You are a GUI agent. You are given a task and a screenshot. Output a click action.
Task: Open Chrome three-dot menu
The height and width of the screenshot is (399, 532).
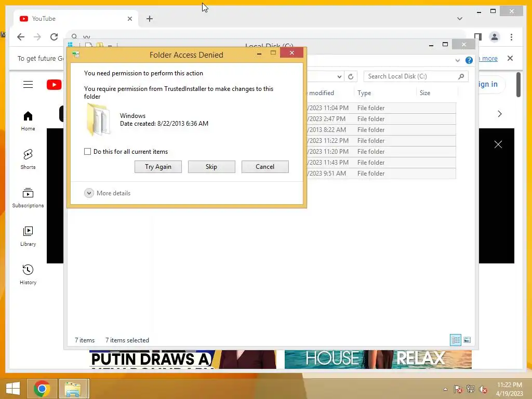tap(511, 37)
